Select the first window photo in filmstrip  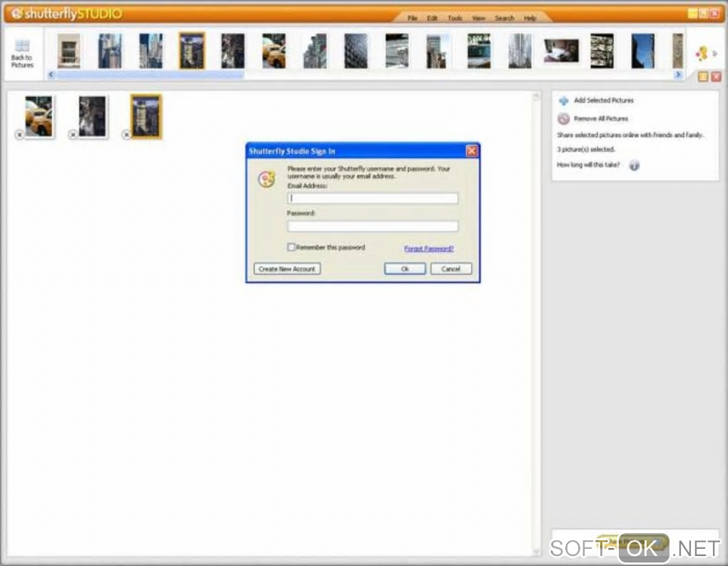[x=69, y=51]
